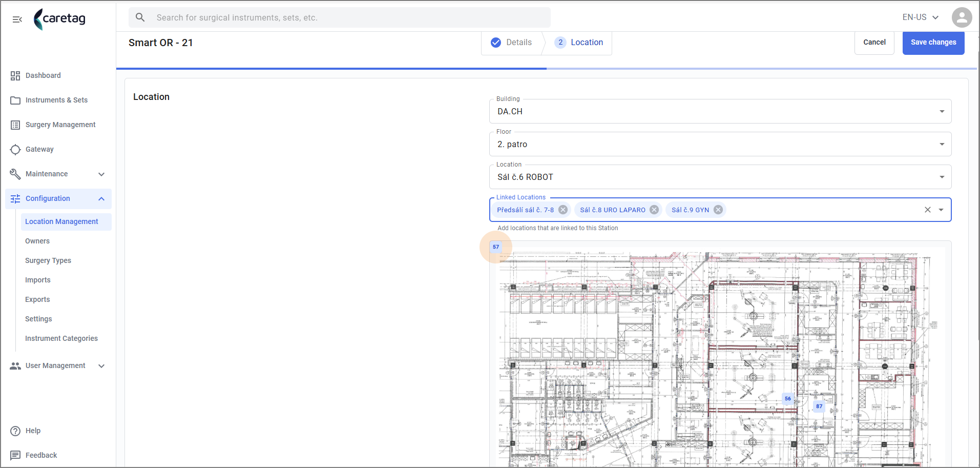This screenshot has width=980, height=468.
Task: Remove the Předsálí sál č. 7-8 chip
Action: pyautogui.click(x=563, y=210)
